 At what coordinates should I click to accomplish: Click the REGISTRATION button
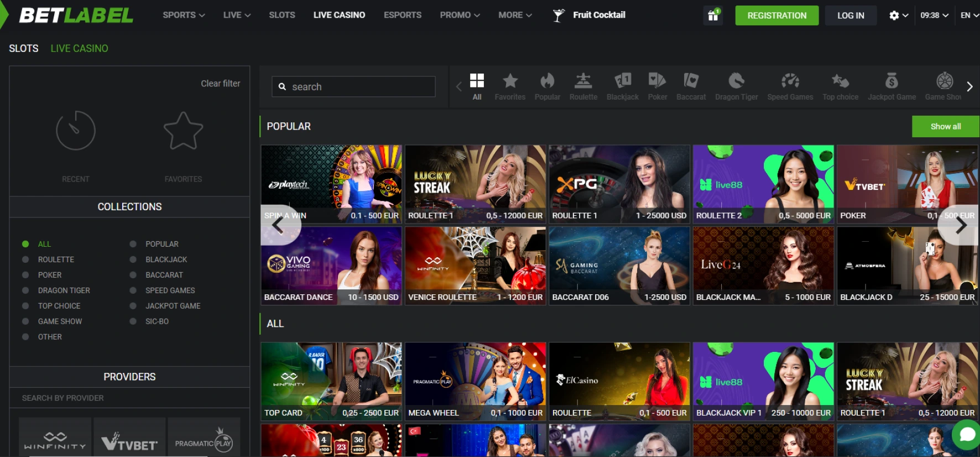(x=777, y=15)
